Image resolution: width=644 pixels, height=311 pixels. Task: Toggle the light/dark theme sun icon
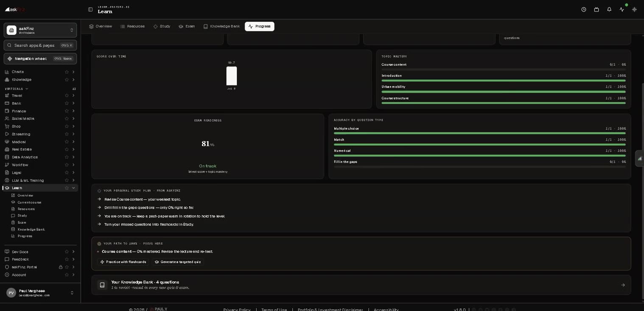point(634,9)
